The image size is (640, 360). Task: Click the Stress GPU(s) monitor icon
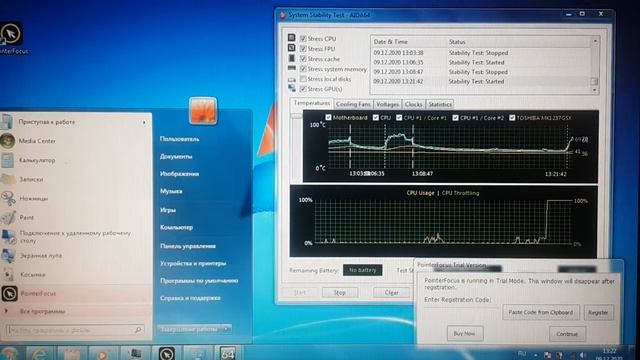coord(291,88)
